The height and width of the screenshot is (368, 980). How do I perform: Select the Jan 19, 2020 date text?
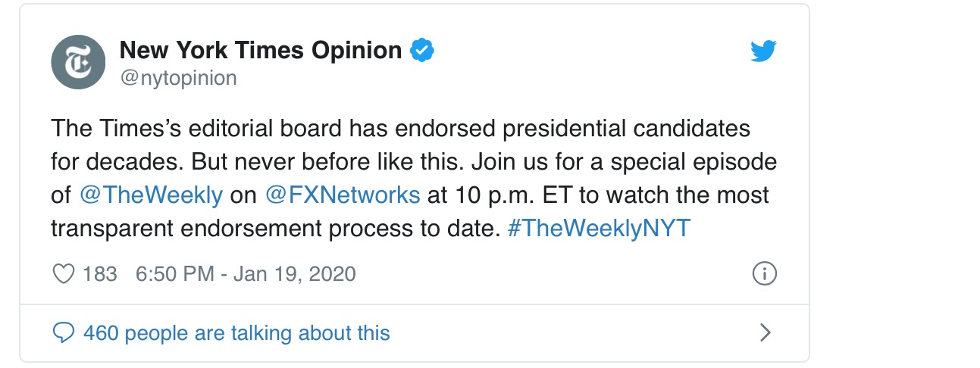(x=293, y=273)
